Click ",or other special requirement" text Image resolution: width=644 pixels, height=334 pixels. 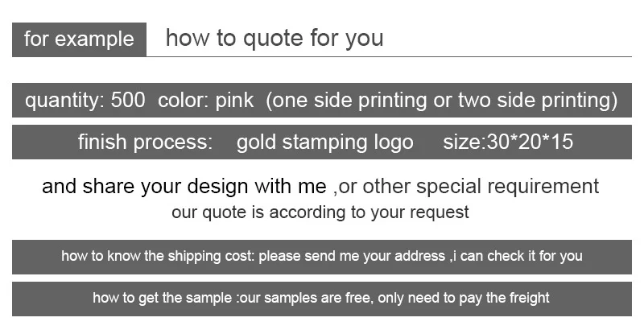click(467, 187)
